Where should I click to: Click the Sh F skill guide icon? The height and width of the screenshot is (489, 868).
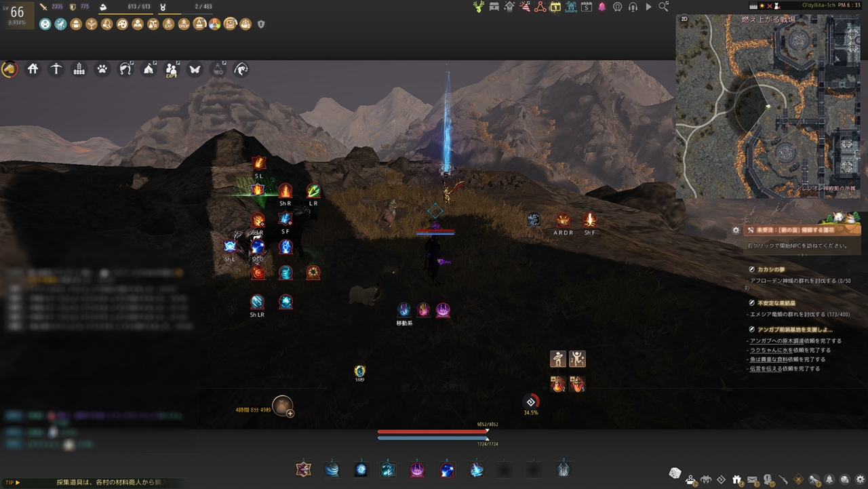590,220
